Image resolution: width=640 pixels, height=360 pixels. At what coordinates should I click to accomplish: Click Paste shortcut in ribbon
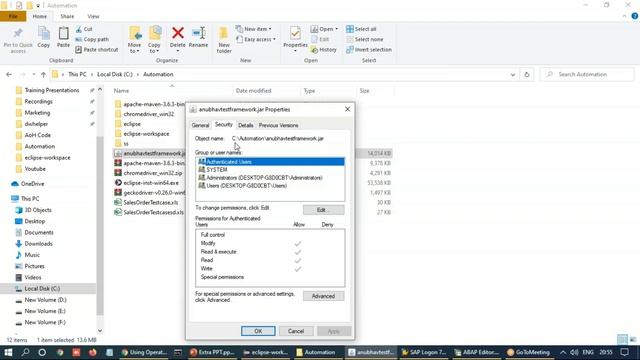click(97, 50)
